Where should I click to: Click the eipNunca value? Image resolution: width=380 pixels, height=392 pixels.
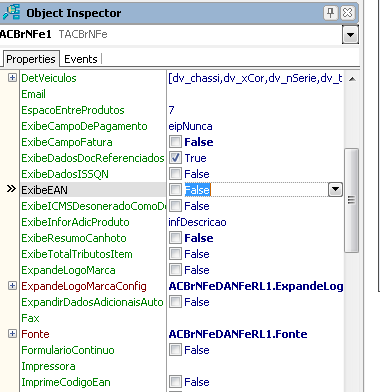coord(190,126)
